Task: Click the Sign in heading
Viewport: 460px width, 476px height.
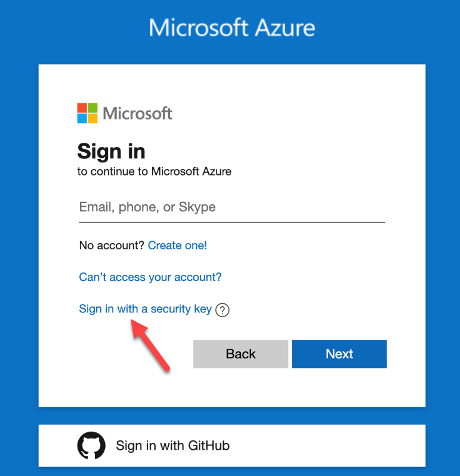Action: [112, 151]
